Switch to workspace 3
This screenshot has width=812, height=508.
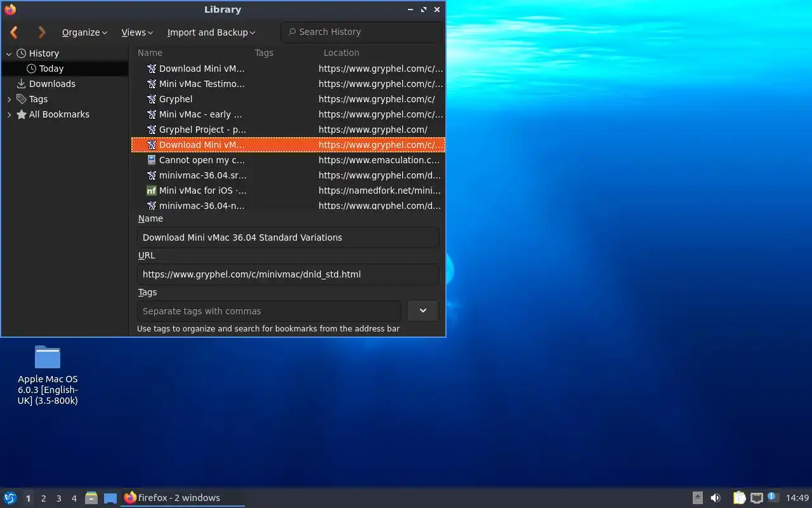tap(58, 498)
